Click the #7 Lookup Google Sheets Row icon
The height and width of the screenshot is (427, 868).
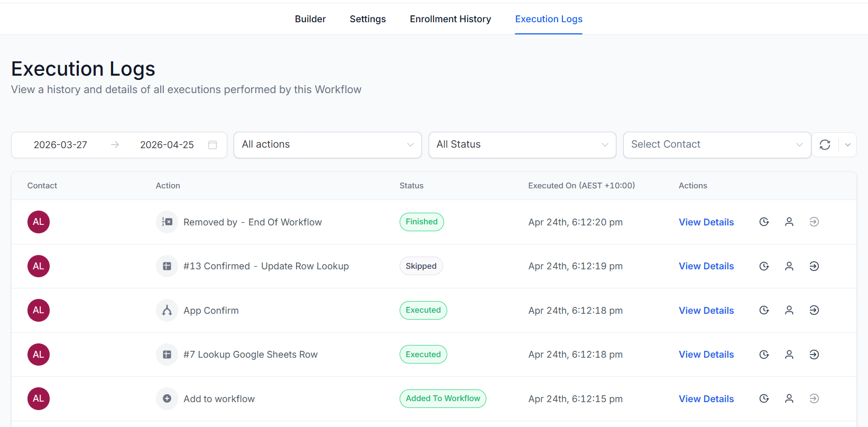pyautogui.click(x=167, y=355)
